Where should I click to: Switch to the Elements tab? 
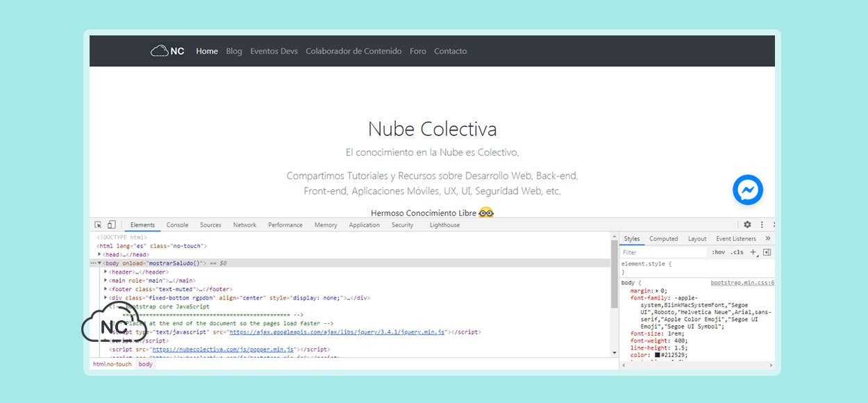pos(142,225)
